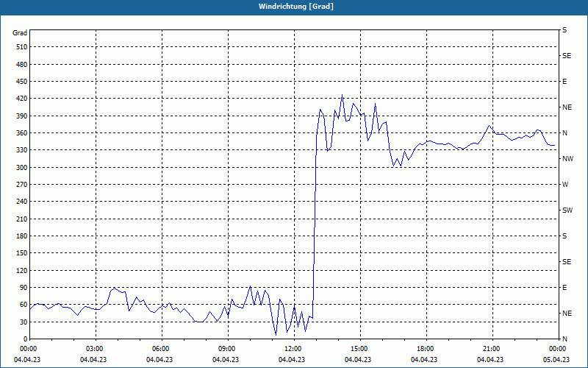Image resolution: width=588 pixels, height=368 pixels.
Task: Choose the 180 degree axis label
Action: [22, 236]
